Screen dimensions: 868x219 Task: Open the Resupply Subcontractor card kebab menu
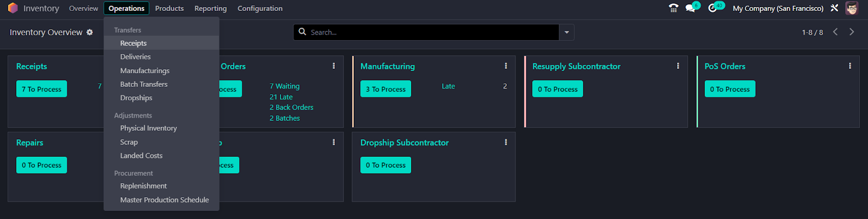[x=678, y=66]
